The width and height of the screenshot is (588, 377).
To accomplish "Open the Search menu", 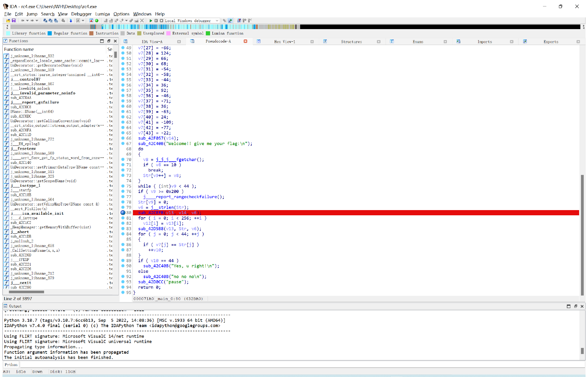I will pos(48,14).
